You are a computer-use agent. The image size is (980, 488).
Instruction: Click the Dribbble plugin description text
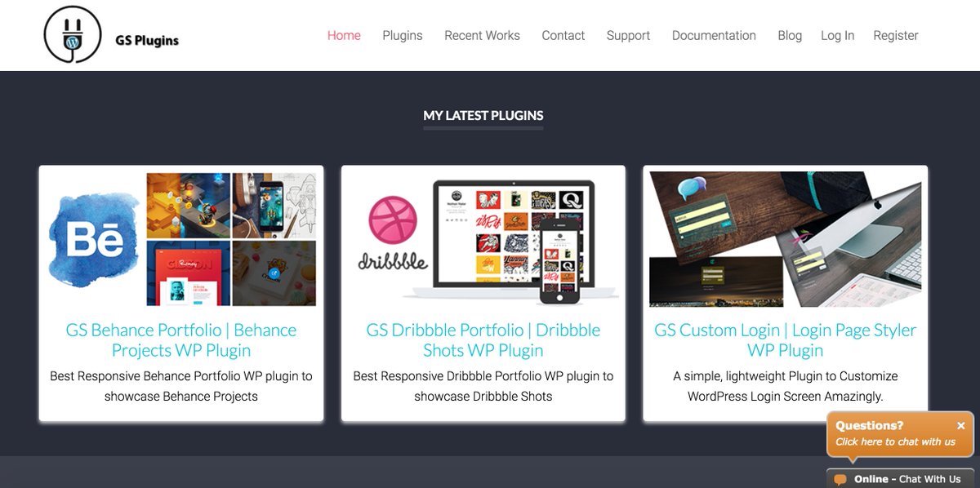pyautogui.click(x=483, y=386)
